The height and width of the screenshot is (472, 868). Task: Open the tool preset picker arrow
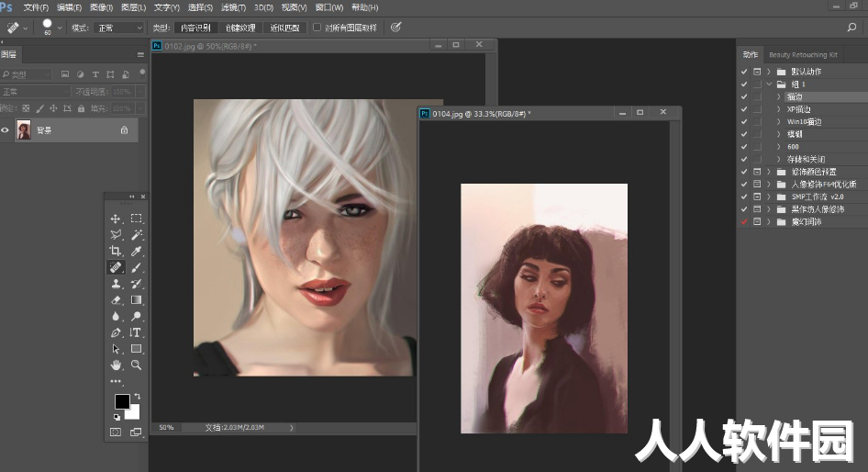(x=26, y=28)
